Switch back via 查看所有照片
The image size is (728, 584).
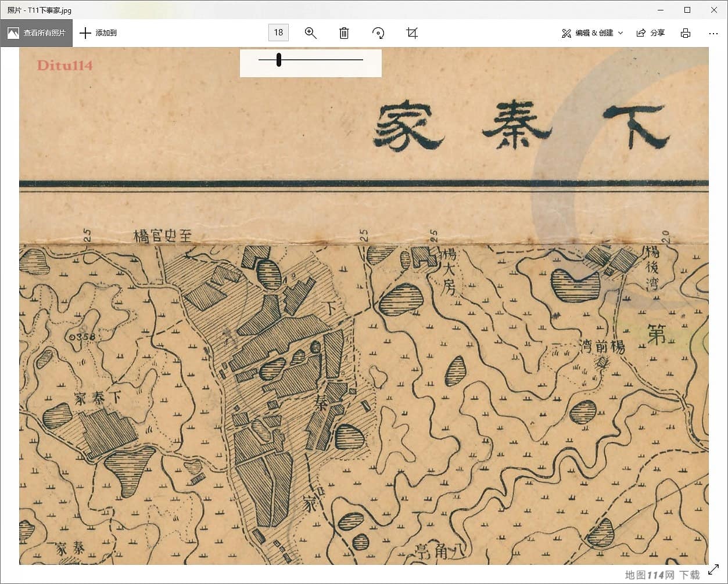coord(45,33)
